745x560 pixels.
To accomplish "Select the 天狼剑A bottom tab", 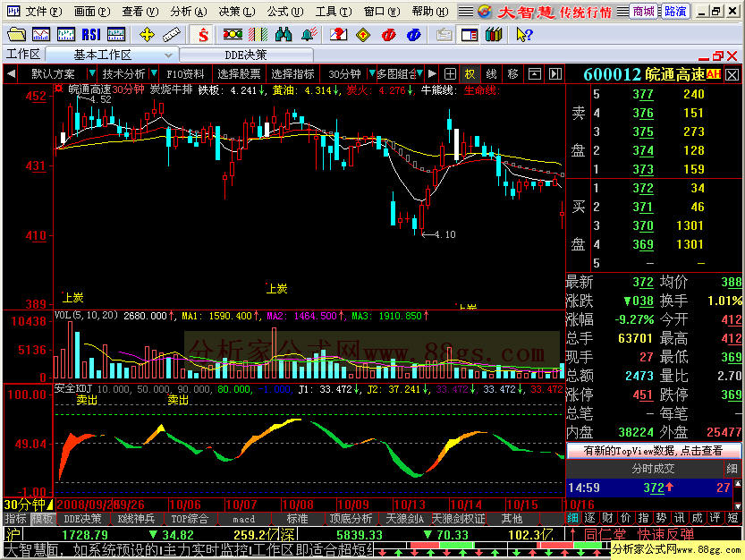I will (405, 519).
